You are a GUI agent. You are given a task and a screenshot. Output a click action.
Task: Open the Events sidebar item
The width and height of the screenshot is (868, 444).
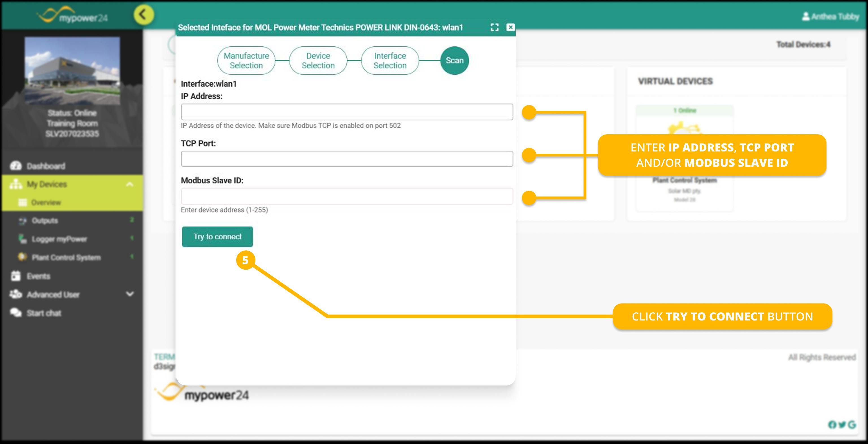coord(38,276)
